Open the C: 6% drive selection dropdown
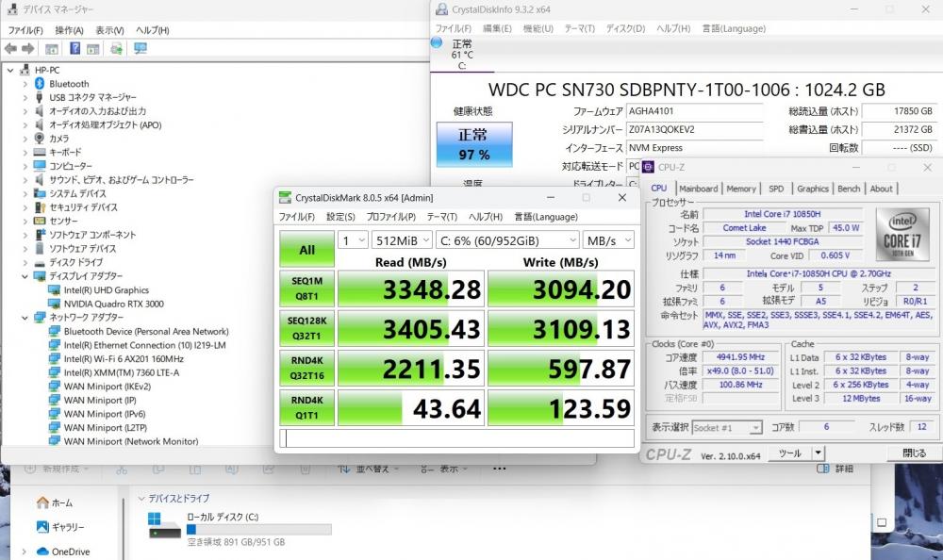The width and height of the screenshot is (943, 560). tap(507, 240)
